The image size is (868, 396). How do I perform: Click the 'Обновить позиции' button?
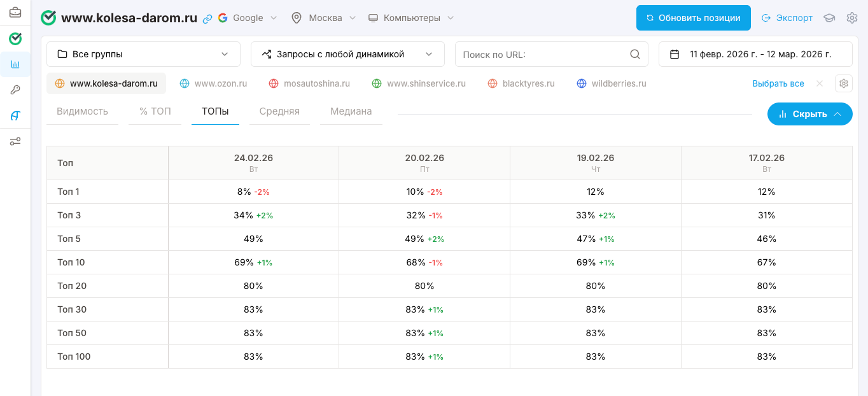click(x=693, y=18)
